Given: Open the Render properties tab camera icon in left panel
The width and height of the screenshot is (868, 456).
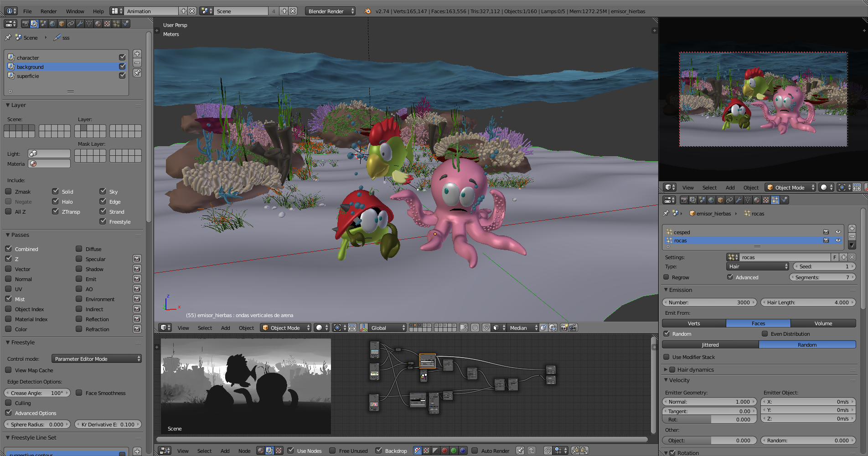Looking at the screenshot, I should 25,24.
